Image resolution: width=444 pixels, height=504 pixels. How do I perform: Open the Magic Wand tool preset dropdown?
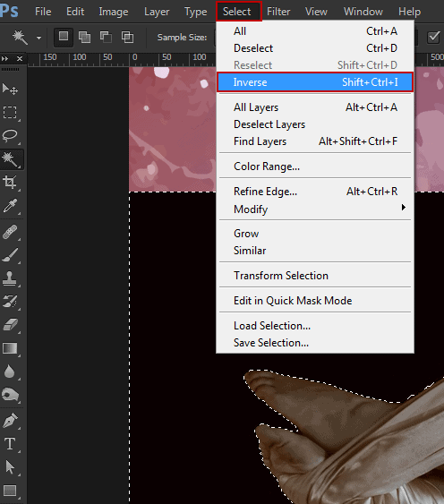38,38
